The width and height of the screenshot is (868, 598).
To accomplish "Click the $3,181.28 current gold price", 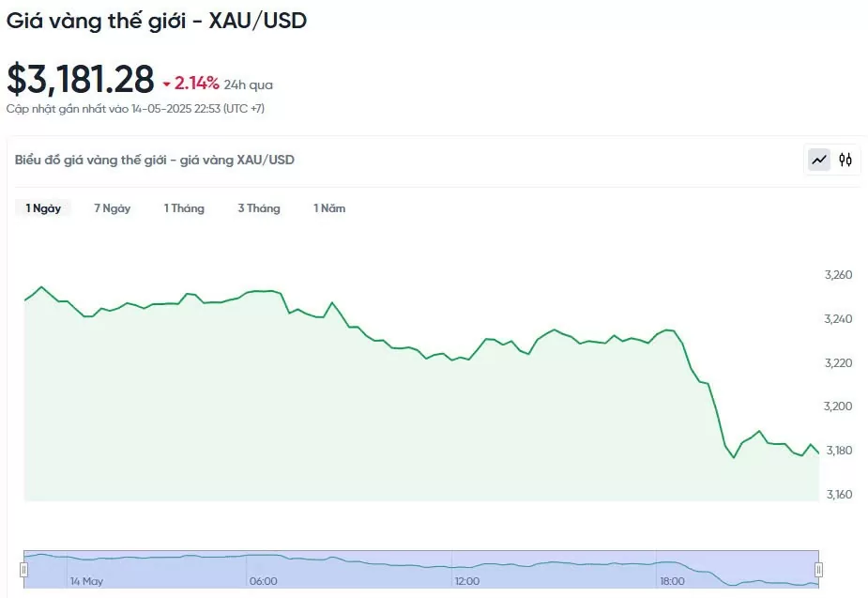I will [81, 79].
